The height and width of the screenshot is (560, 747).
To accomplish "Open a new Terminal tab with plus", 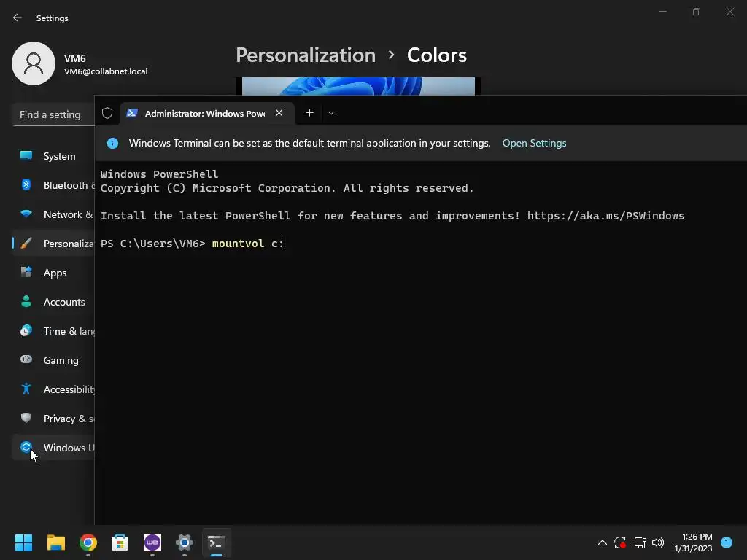I will click(x=309, y=113).
